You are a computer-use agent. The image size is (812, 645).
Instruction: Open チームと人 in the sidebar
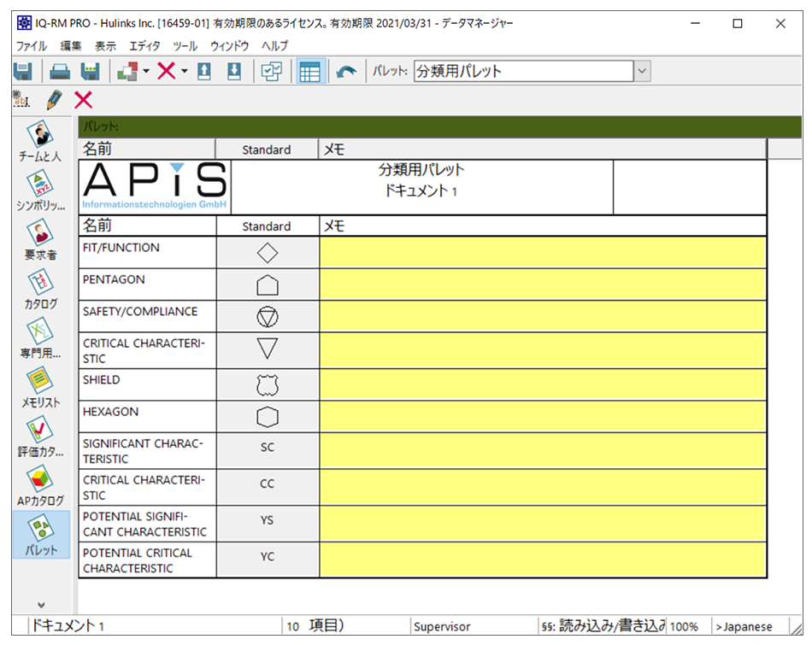(40, 141)
